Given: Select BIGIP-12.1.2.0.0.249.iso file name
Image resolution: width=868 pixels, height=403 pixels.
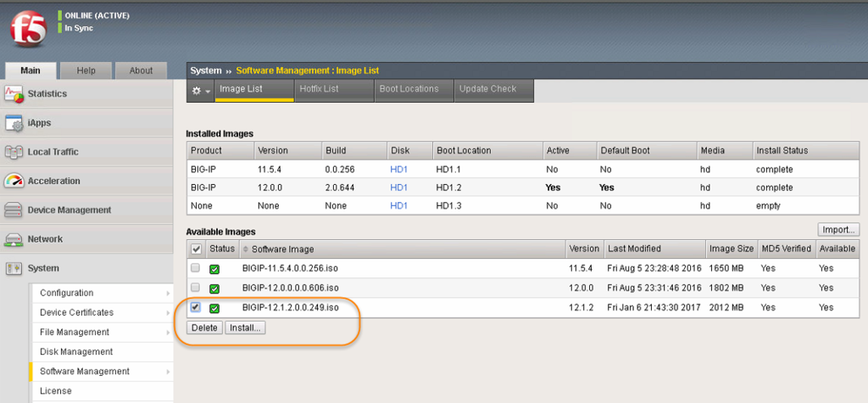Looking at the screenshot, I should tap(290, 307).
